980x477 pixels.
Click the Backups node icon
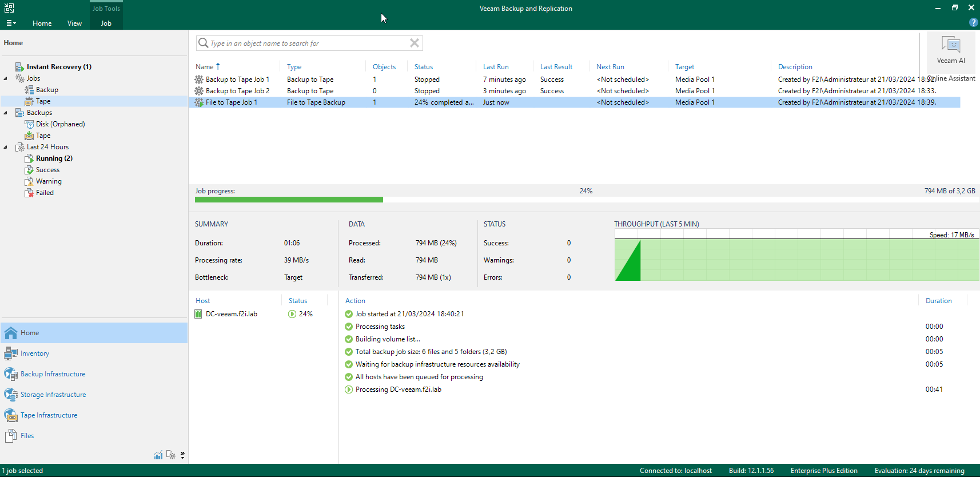coord(19,113)
